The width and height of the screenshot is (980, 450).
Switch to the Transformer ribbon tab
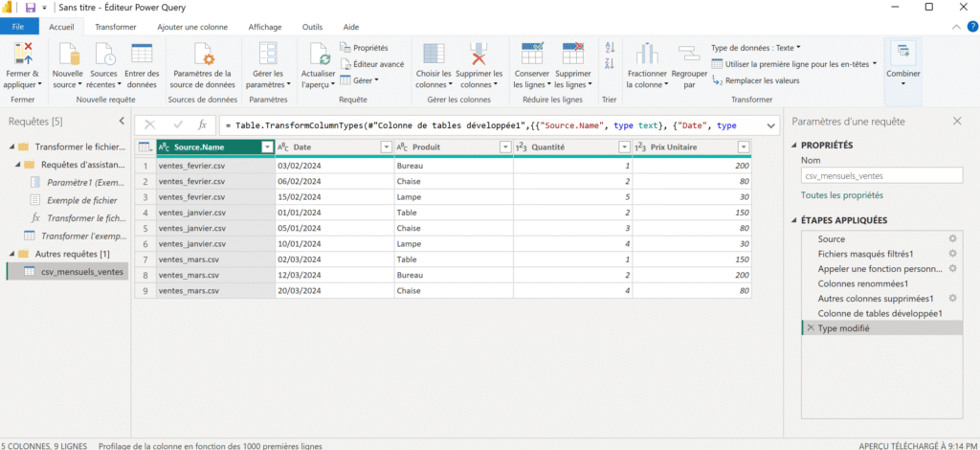[x=116, y=27]
